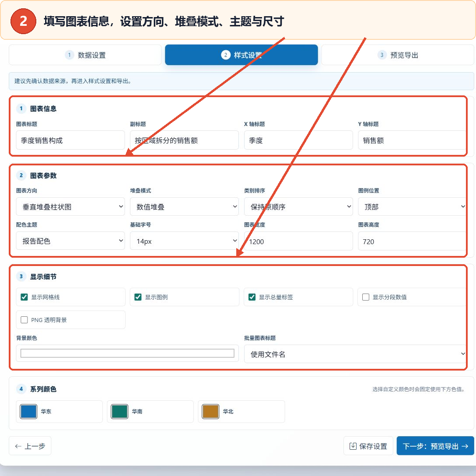Proceed with 下一步：预览导出 button
Image resolution: width=476 pixels, height=476 pixels.
pos(435,446)
